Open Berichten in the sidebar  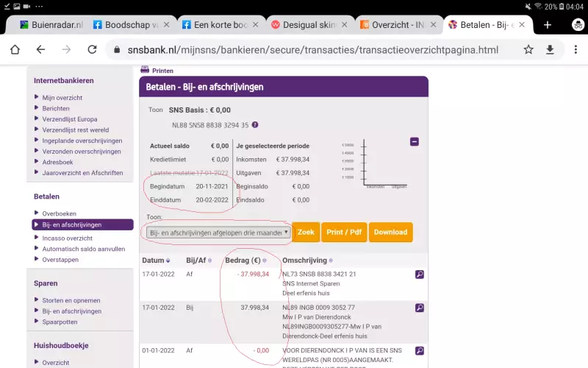point(56,108)
